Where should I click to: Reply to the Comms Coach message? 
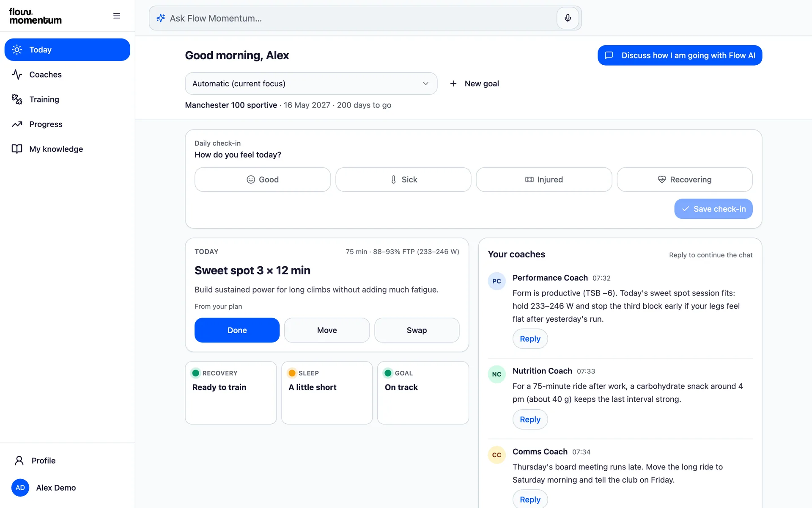click(x=530, y=500)
